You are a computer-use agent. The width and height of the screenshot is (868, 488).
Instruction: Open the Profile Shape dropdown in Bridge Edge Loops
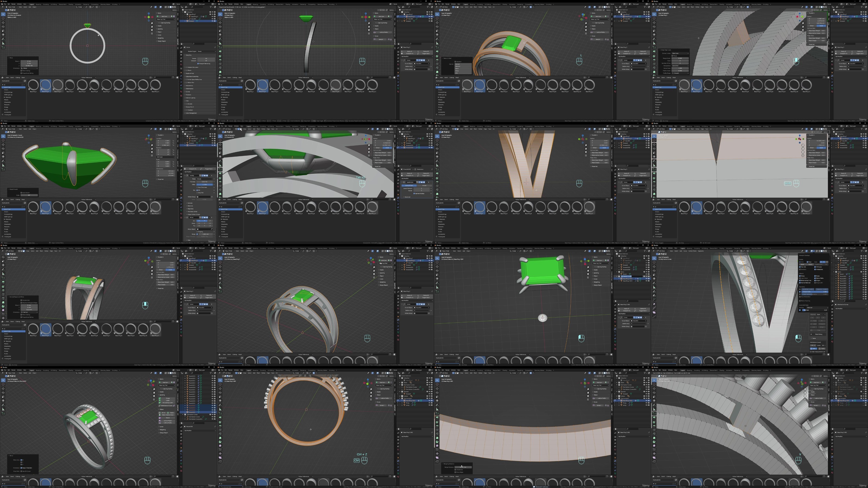tap(680, 73)
